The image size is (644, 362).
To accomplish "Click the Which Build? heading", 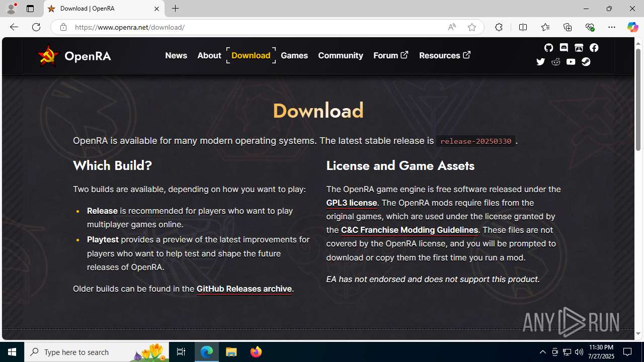I will [x=112, y=165].
